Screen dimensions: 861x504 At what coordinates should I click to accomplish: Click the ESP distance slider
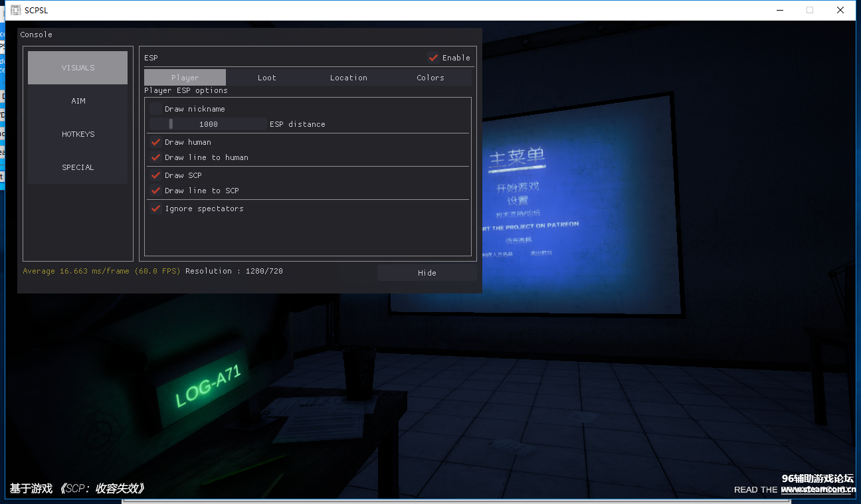[x=208, y=124]
